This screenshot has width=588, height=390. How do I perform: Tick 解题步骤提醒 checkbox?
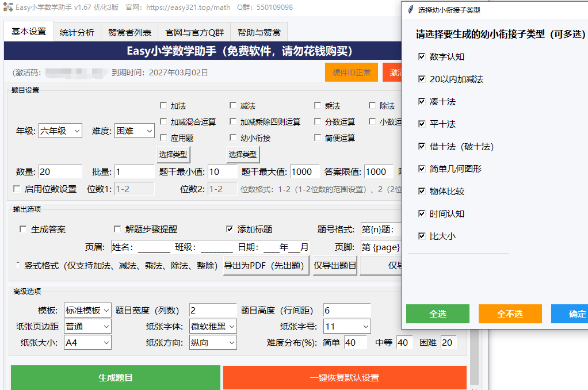coord(117,229)
